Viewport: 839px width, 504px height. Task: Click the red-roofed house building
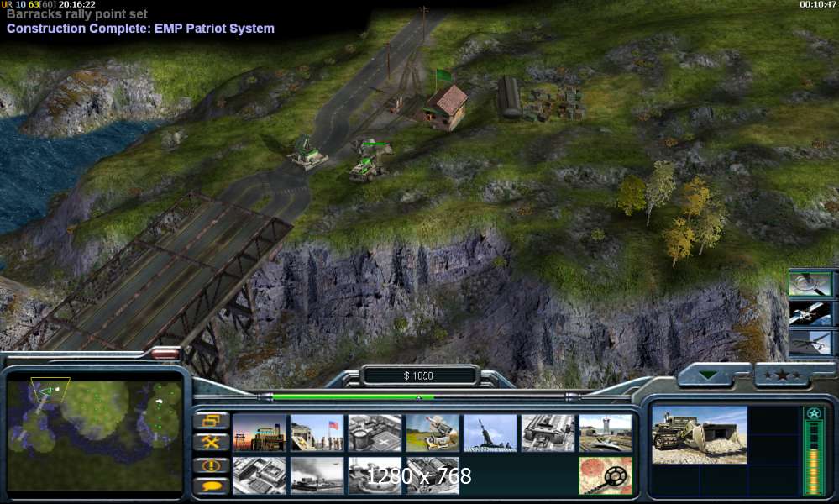coord(445,107)
